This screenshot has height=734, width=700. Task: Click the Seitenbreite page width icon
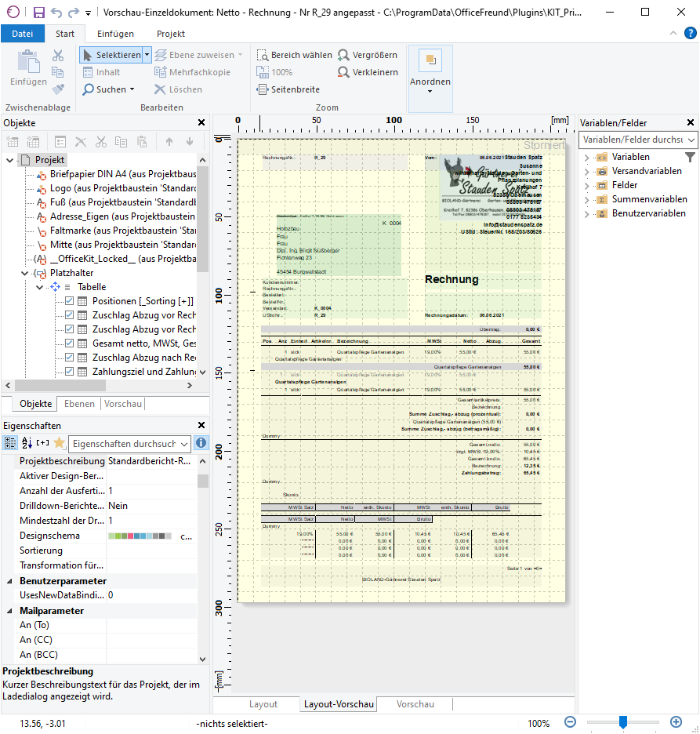click(x=263, y=89)
